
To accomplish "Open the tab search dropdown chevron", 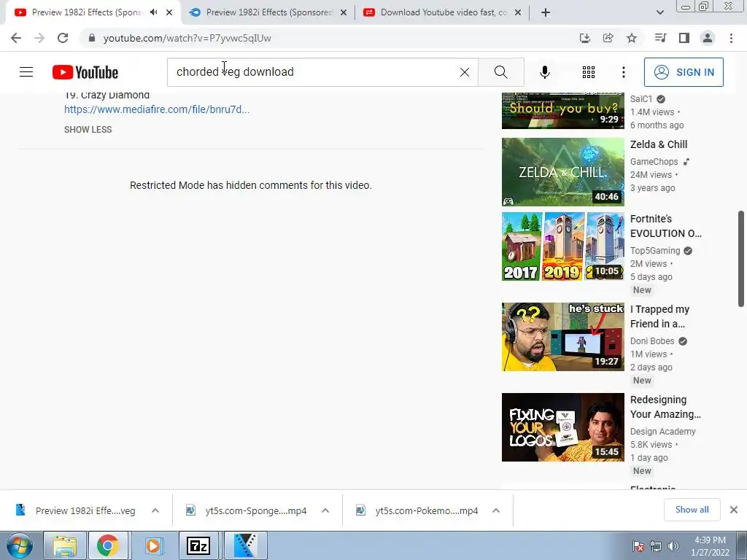I will point(659,13).
